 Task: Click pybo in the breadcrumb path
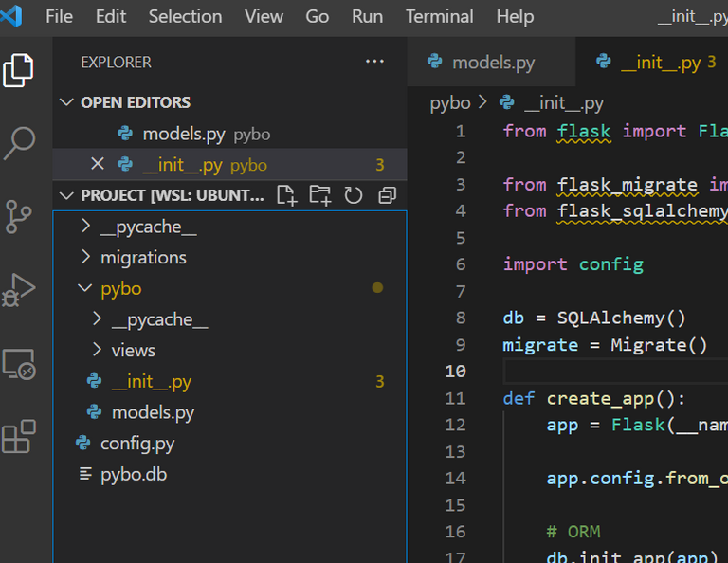coord(450,103)
